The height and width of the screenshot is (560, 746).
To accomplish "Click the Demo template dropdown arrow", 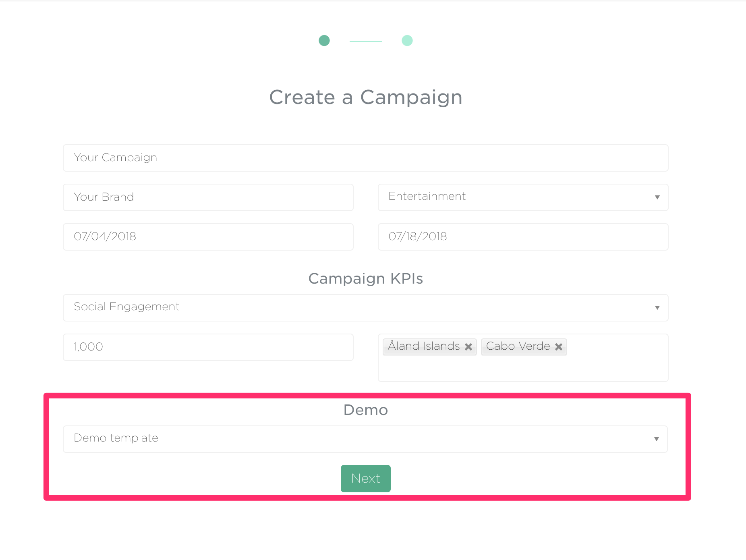I will (657, 439).
